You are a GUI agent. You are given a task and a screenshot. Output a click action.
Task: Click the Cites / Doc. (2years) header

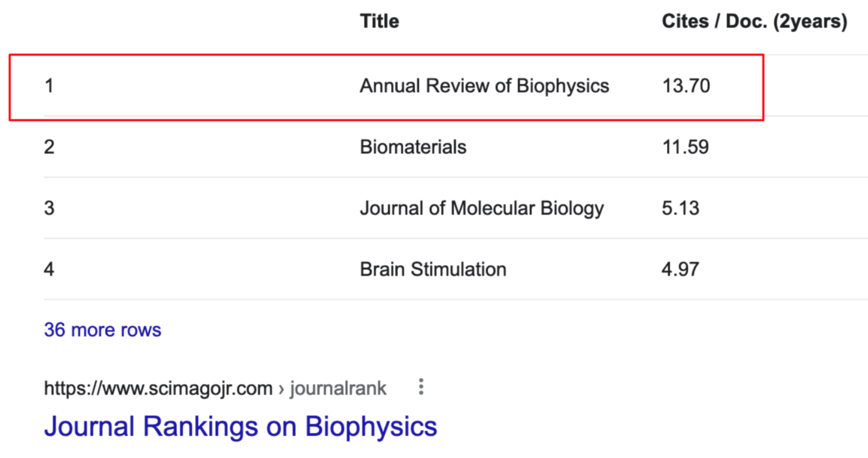[754, 21]
